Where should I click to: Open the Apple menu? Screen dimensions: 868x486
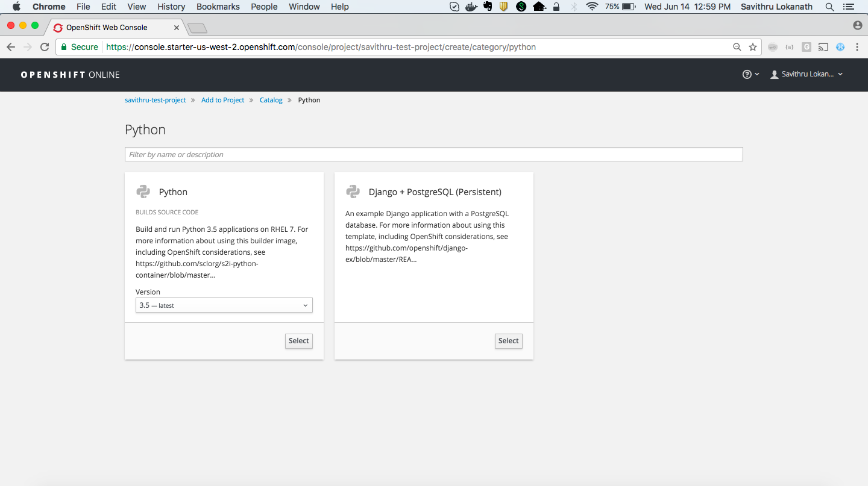(x=16, y=7)
